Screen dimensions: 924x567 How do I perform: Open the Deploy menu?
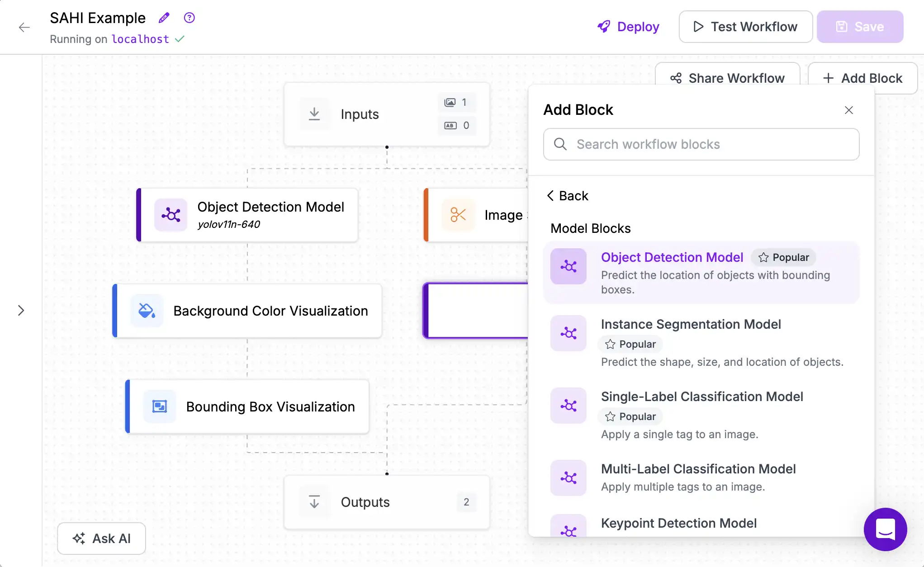click(627, 26)
